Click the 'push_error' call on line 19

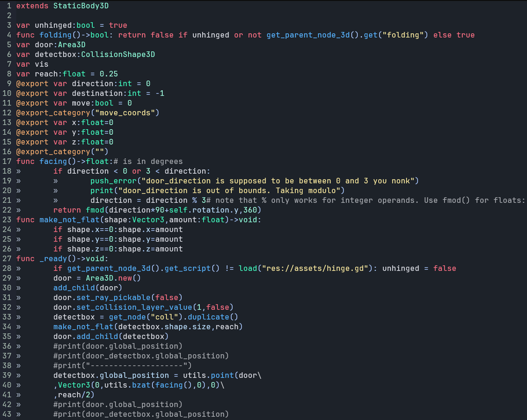point(113,181)
